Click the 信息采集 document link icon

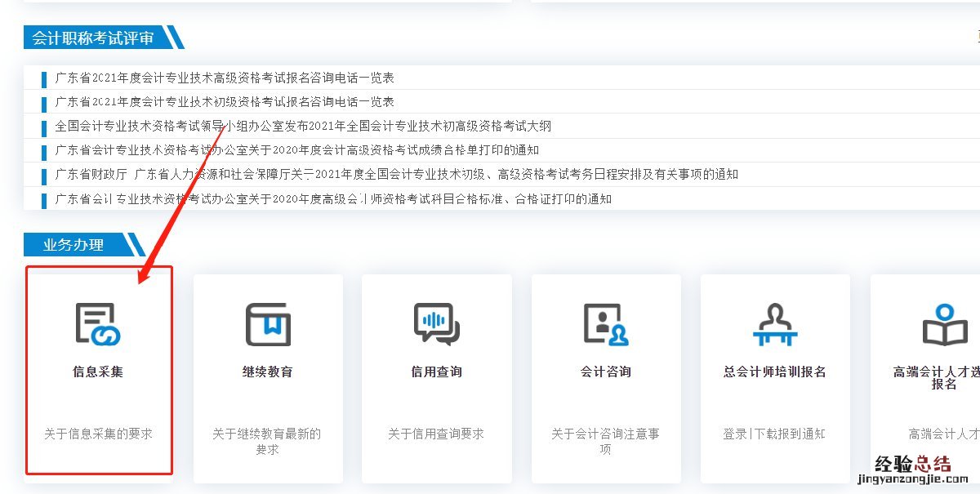tap(98, 323)
